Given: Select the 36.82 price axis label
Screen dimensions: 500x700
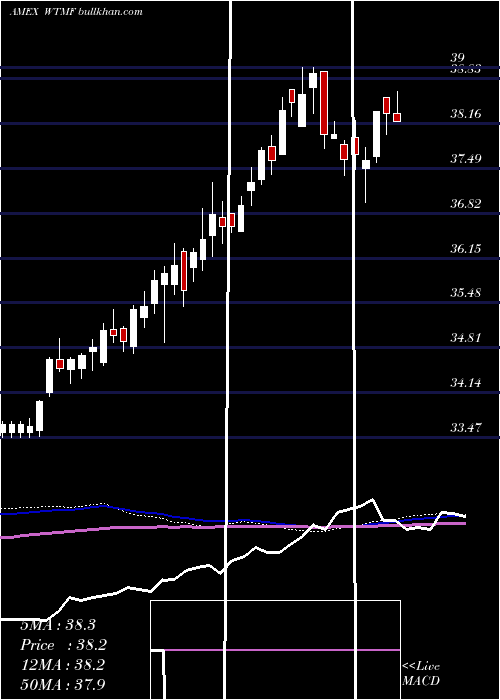Looking at the screenshot, I should tap(466, 204).
